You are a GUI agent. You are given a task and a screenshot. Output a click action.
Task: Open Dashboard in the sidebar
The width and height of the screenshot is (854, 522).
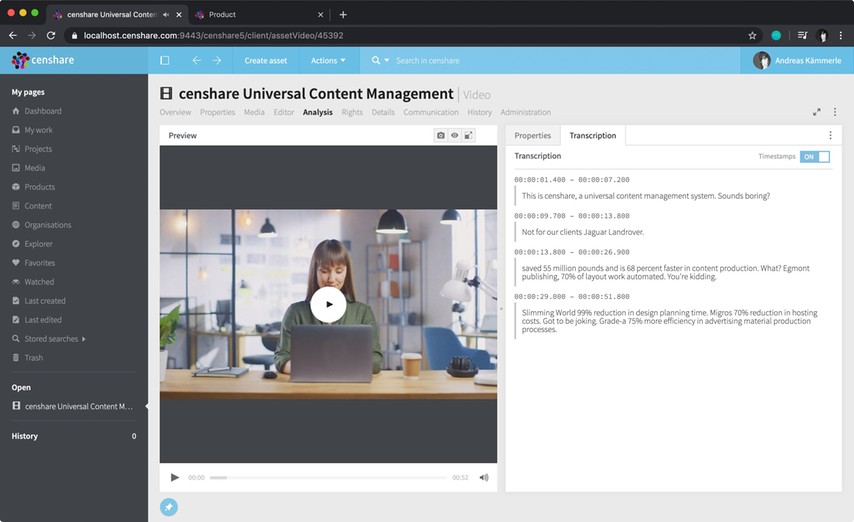click(x=43, y=111)
